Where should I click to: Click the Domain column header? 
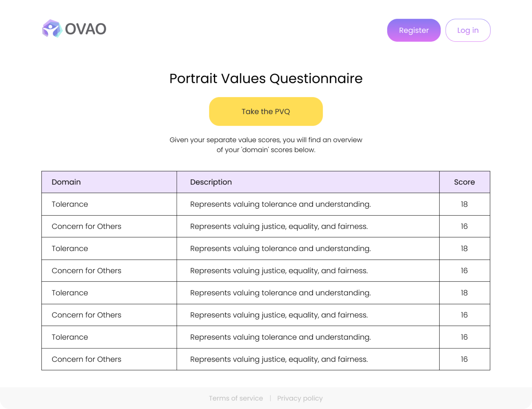pos(66,182)
